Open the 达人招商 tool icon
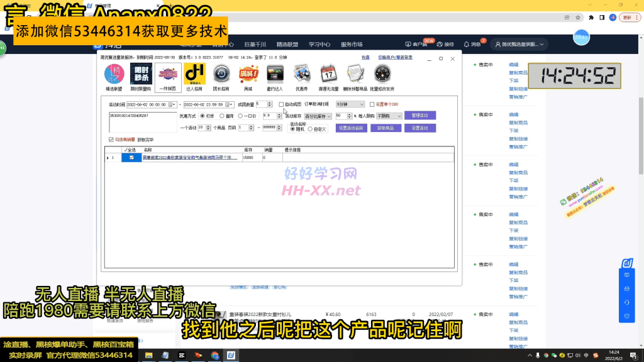The height and width of the screenshot is (362, 644). pos(195,77)
